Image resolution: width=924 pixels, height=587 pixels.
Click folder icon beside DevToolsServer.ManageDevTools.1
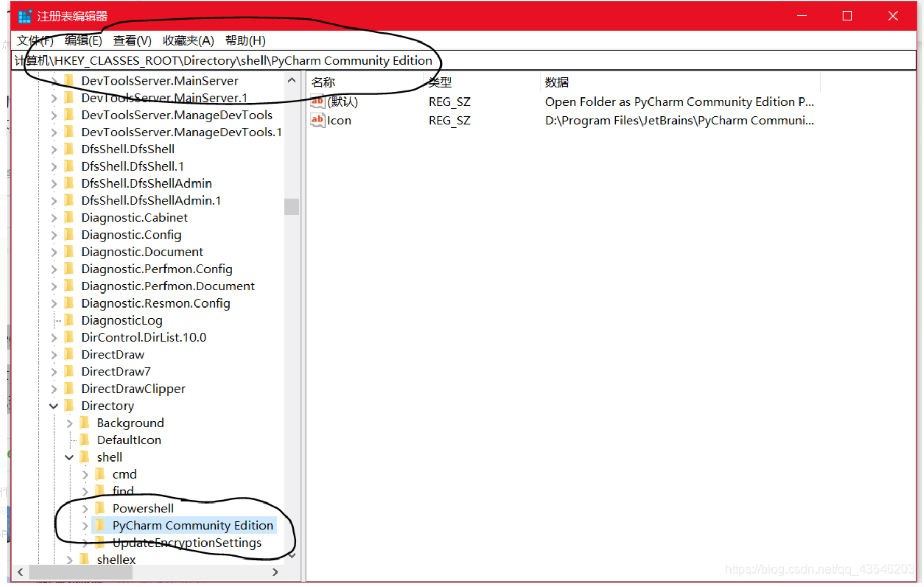click(69, 132)
